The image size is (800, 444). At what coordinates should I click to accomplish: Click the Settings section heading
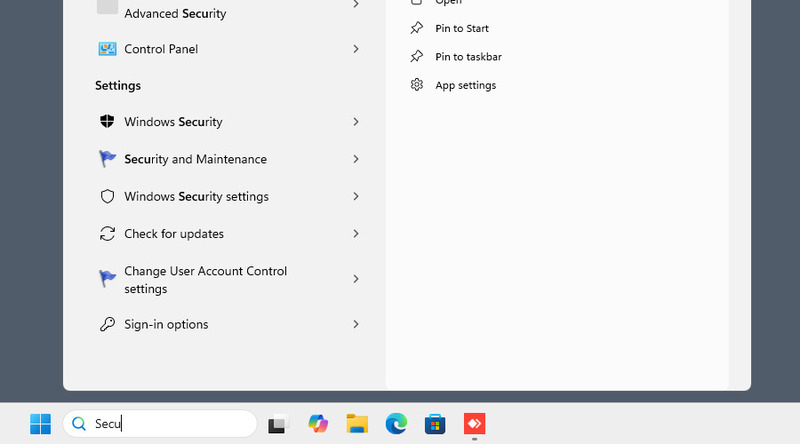pos(118,85)
